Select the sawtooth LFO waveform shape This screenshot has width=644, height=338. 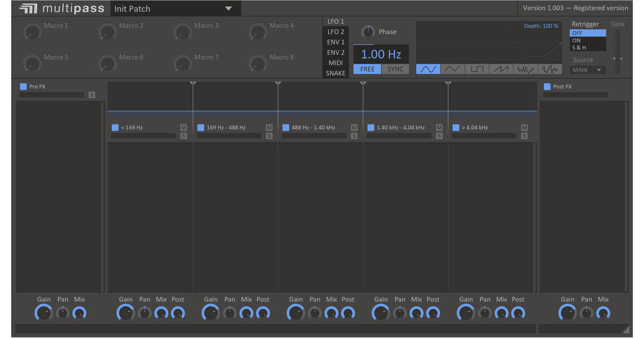[x=501, y=69]
